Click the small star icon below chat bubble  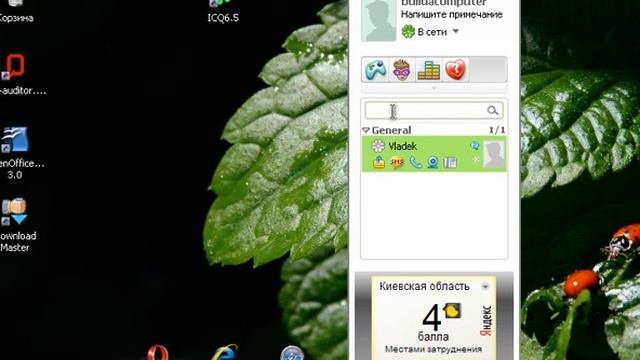pyautogui.click(x=476, y=159)
